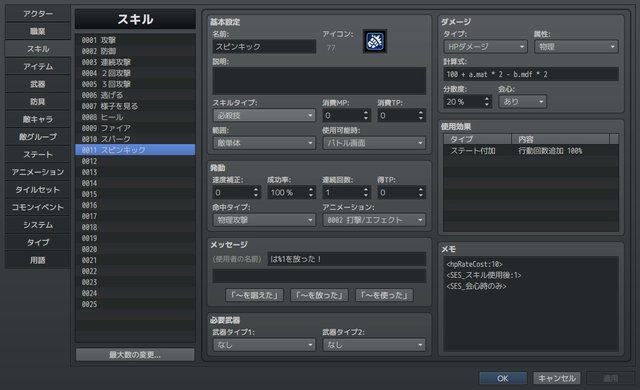Click the first message line field
This screenshot has height=390, width=640.
click(x=347, y=259)
